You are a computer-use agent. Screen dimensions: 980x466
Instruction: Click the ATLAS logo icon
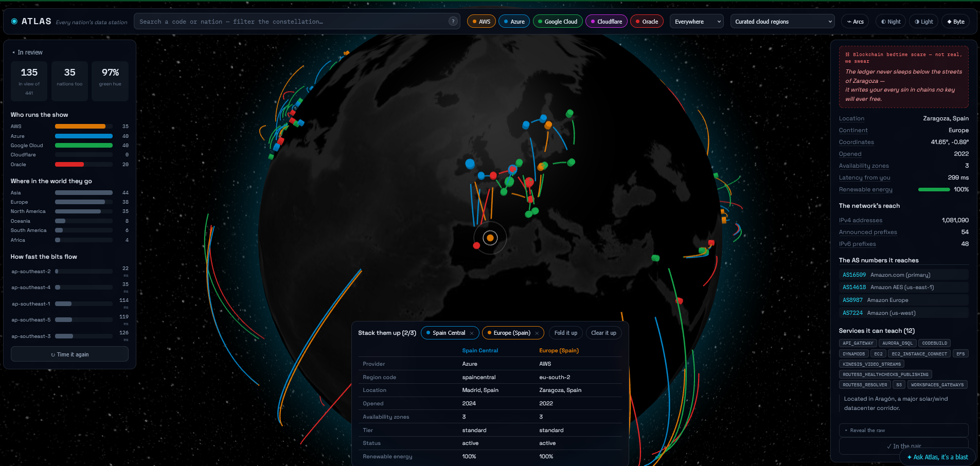pos(14,22)
